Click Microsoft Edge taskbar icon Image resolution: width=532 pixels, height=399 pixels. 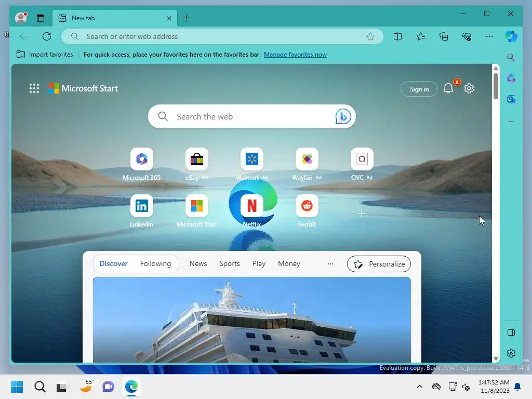coord(131,387)
